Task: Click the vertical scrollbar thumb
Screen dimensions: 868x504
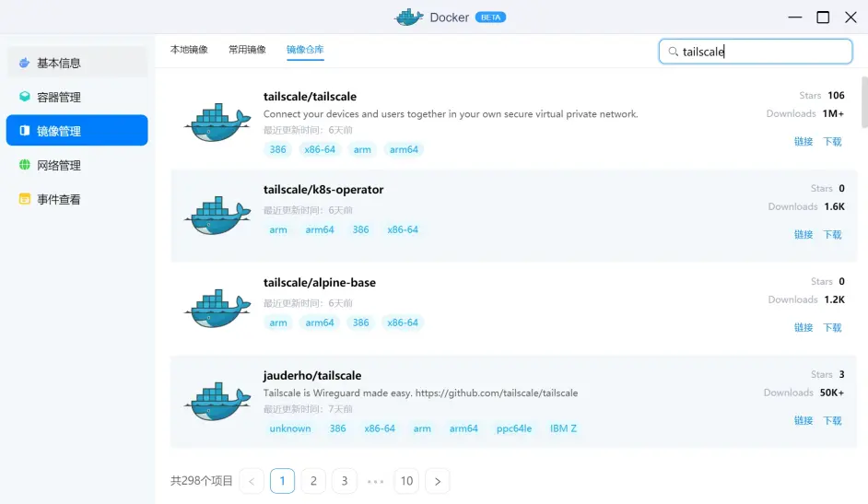Action: (x=864, y=102)
